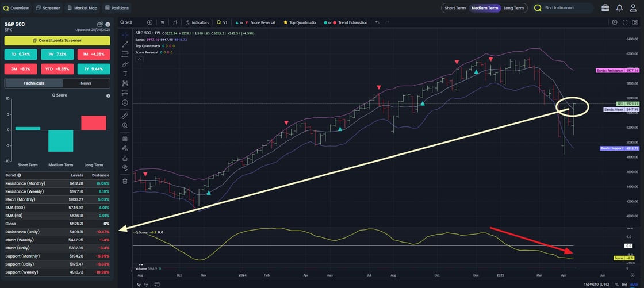
Task: Take a chart snapshot with camera icon
Action: coord(636,22)
